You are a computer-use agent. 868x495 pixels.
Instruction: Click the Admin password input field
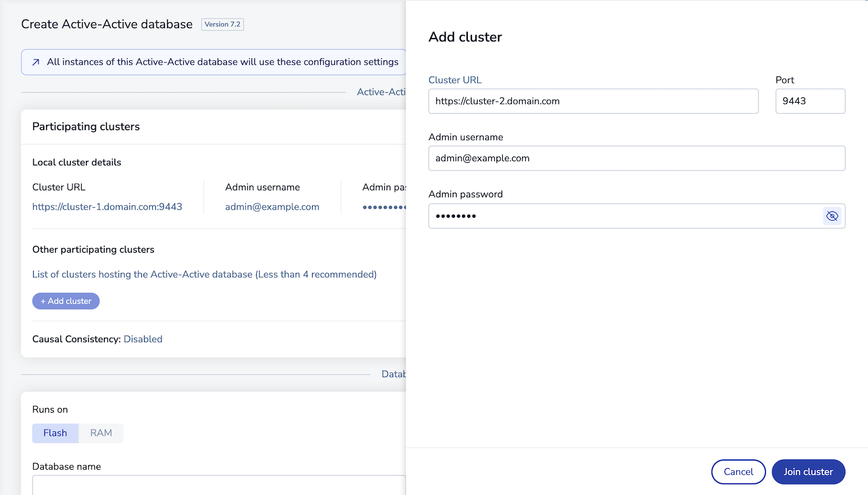624,216
